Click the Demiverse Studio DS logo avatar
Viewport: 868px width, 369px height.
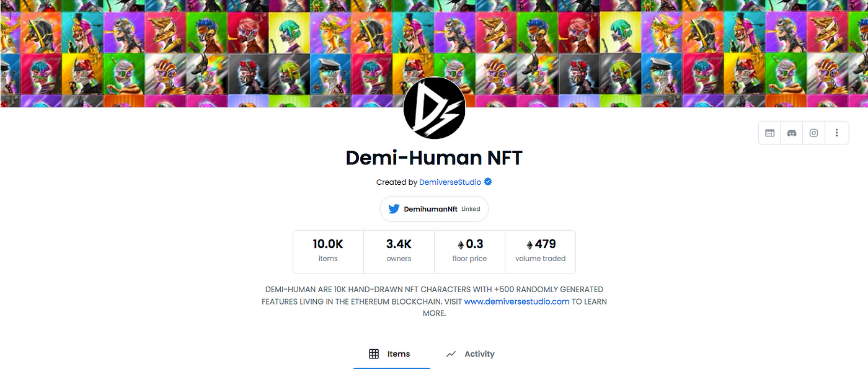[x=434, y=108]
